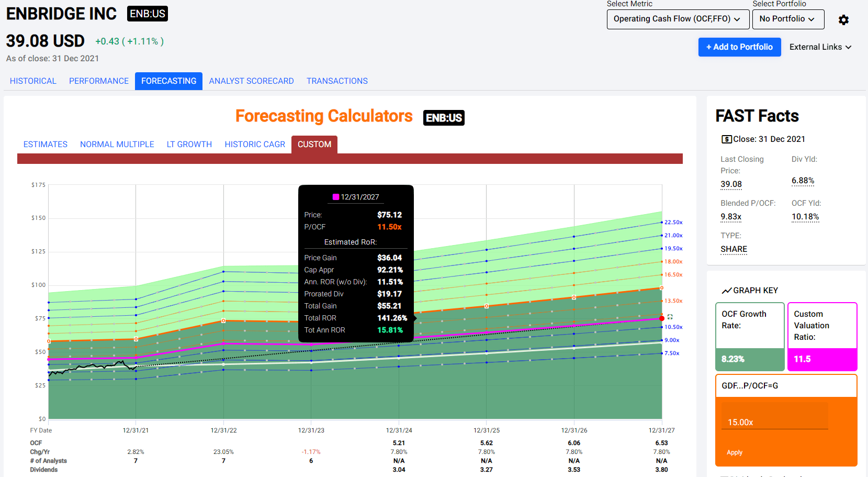Image resolution: width=868 pixels, height=477 pixels.
Task: Click the Tot Ann ROR 15.81% value
Action: coord(390,330)
